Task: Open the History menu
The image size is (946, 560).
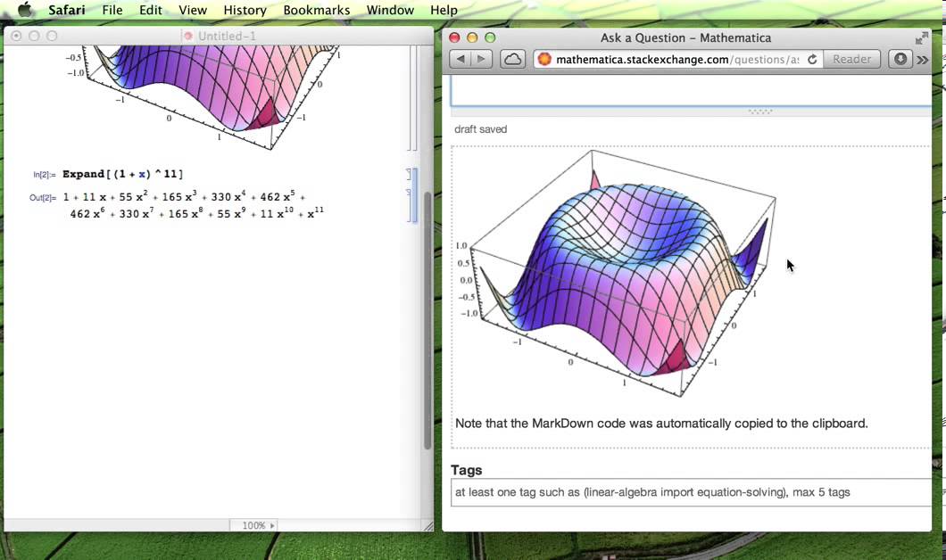Action: click(x=245, y=10)
